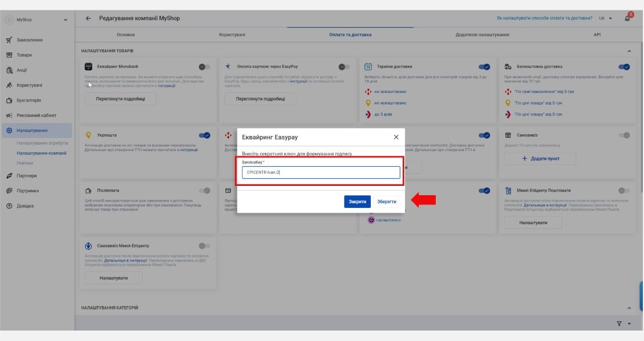Screen dimensions: 644x341
Task: Select the Оплата та доставка tab
Action: (x=350, y=34)
